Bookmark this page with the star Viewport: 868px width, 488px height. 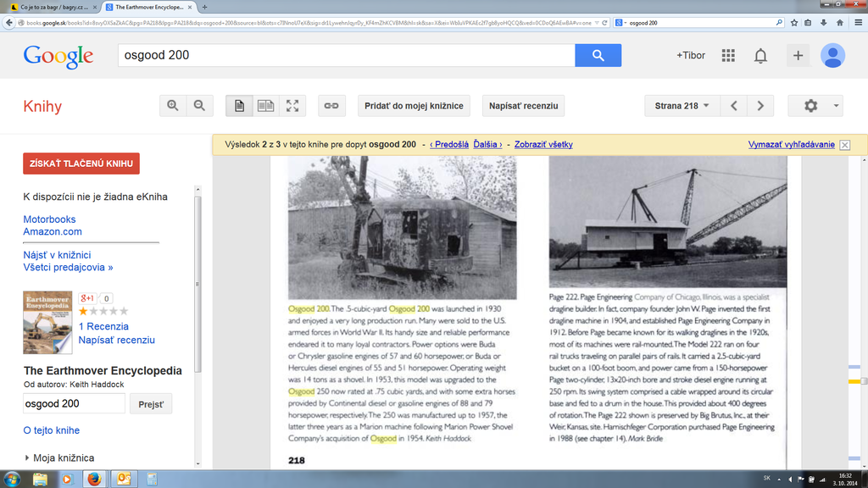click(x=794, y=23)
